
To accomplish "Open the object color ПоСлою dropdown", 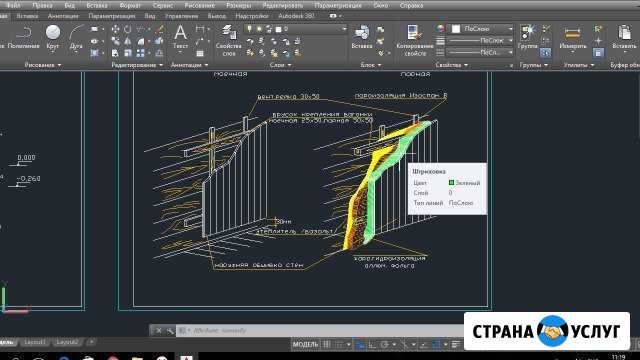I will [510, 29].
